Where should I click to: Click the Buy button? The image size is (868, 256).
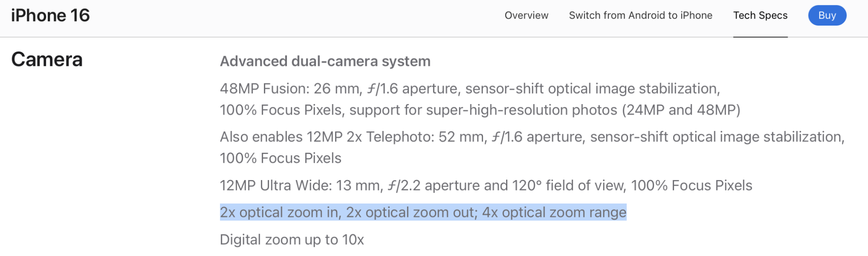[x=827, y=16]
